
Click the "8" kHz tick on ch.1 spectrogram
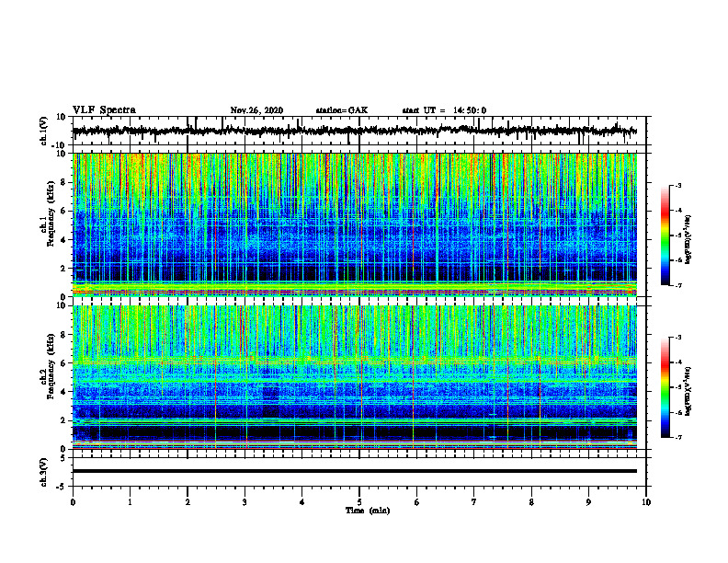63,182
